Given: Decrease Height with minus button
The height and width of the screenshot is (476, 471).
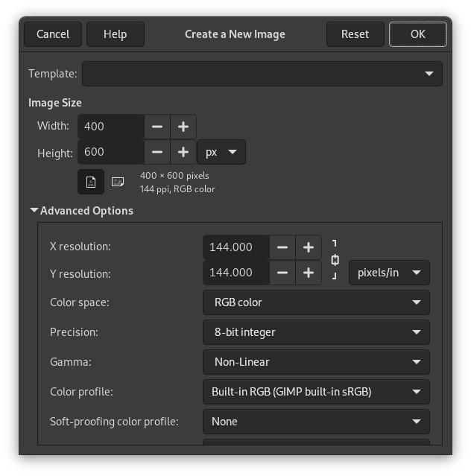Looking at the screenshot, I should coord(157,152).
